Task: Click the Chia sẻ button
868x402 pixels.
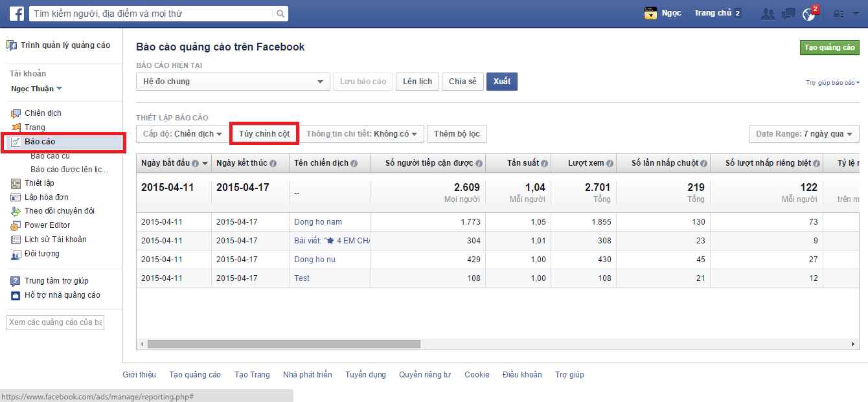Action: (463, 82)
